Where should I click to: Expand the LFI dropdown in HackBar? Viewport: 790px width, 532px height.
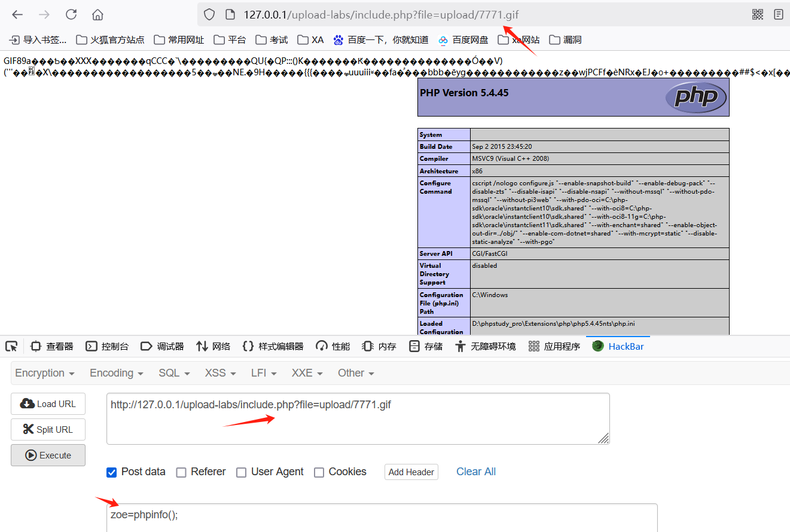(x=264, y=373)
